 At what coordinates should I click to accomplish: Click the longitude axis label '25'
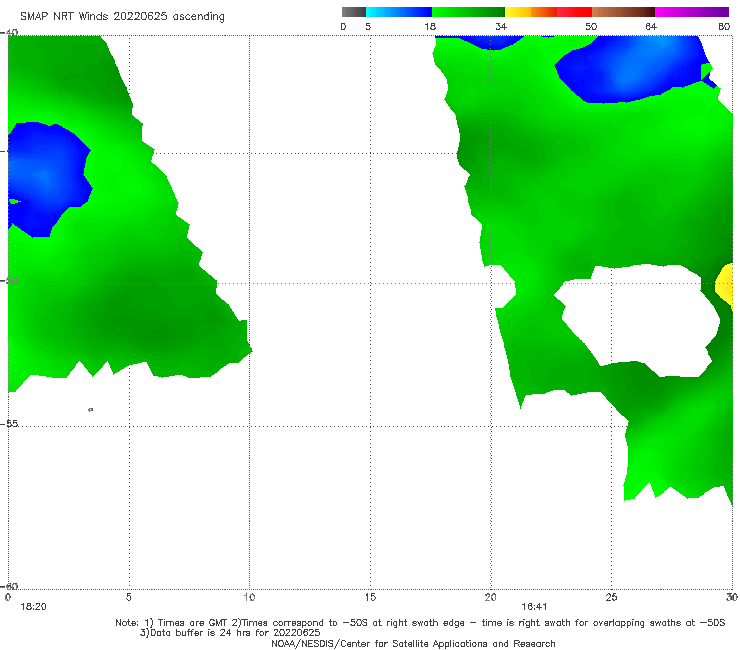click(611, 597)
